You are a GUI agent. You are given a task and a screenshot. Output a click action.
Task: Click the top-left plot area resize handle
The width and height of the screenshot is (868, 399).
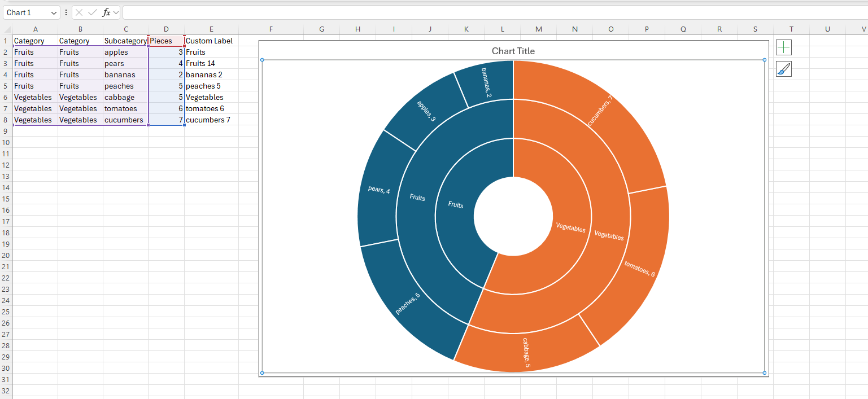262,60
